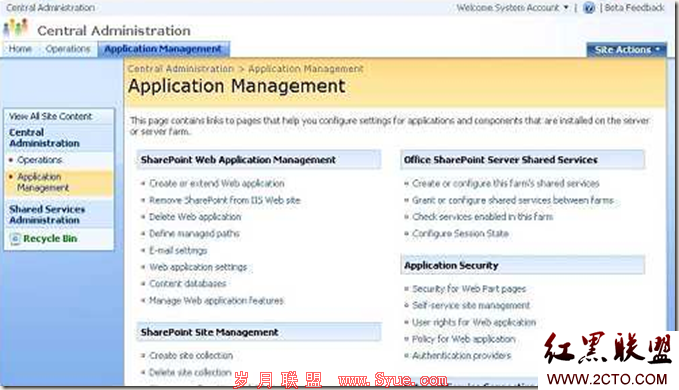The height and width of the screenshot is (390, 679).
Task: Open Self-service site management link
Action: (x=471, y=306)
